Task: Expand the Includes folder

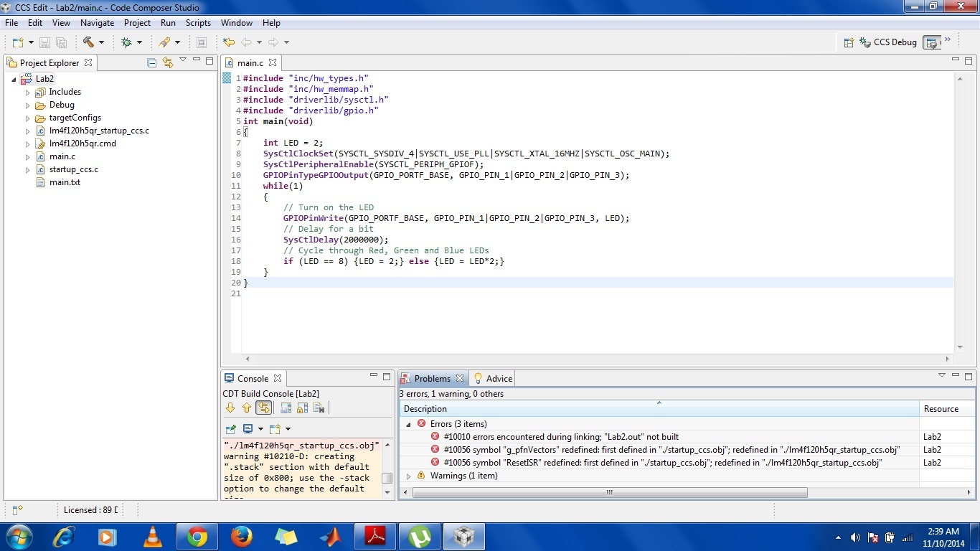Action: pos(28,93)
